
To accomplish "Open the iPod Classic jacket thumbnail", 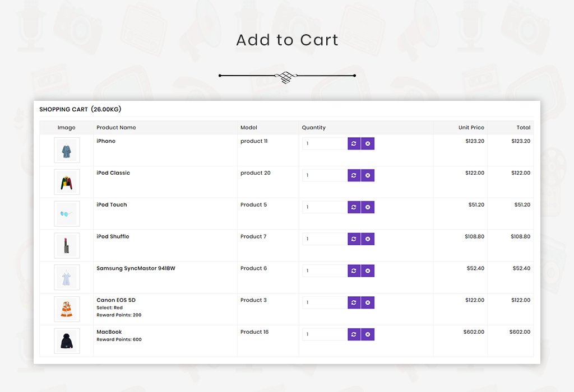I will 67,182.
